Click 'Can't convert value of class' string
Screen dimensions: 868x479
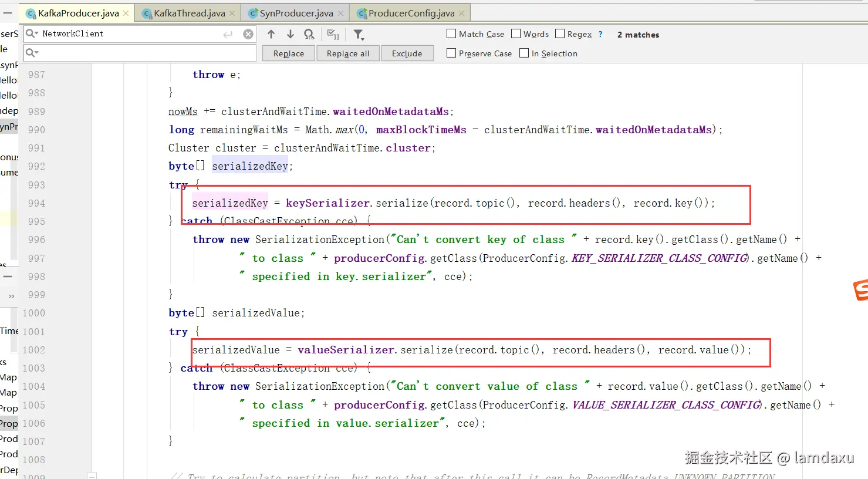pyautogui.click(x=490, y=386)
